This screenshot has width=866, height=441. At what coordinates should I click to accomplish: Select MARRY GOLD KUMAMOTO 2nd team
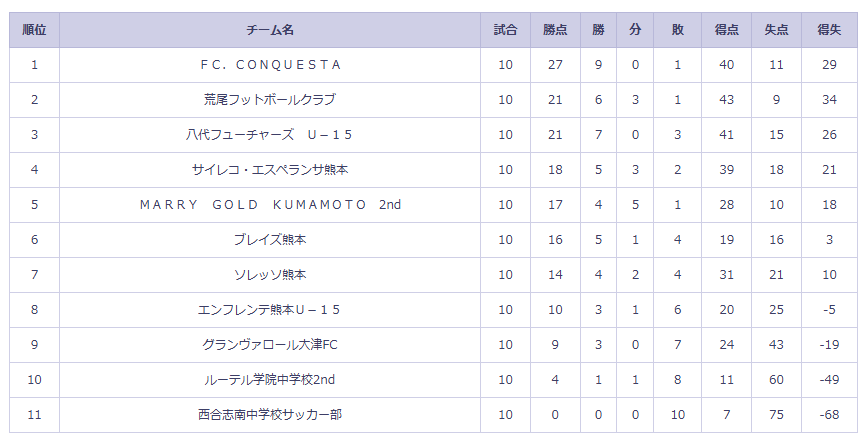coord(270,205)
